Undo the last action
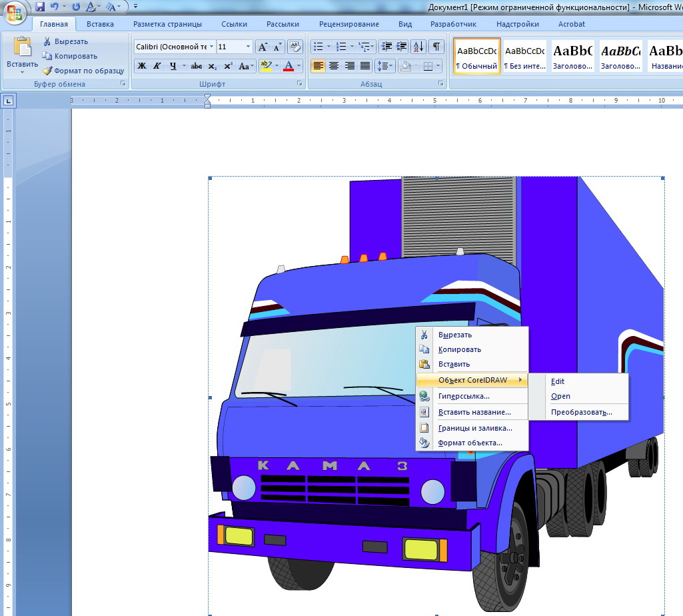The height and width of the screenshot is (616, 683). coord(55,7)
